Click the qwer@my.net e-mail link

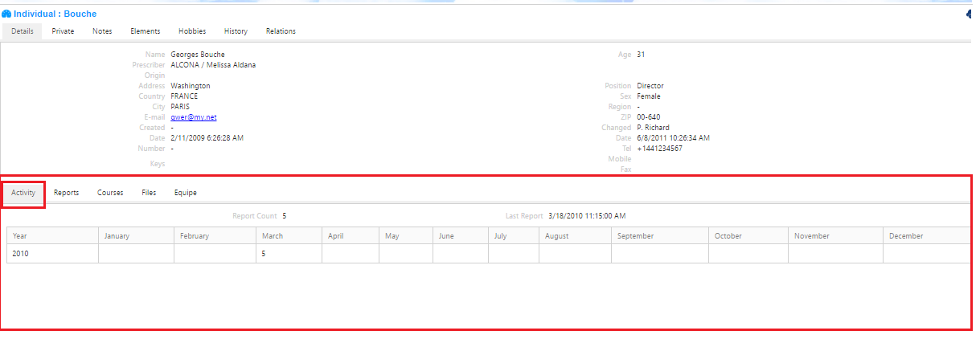point(194,117)
